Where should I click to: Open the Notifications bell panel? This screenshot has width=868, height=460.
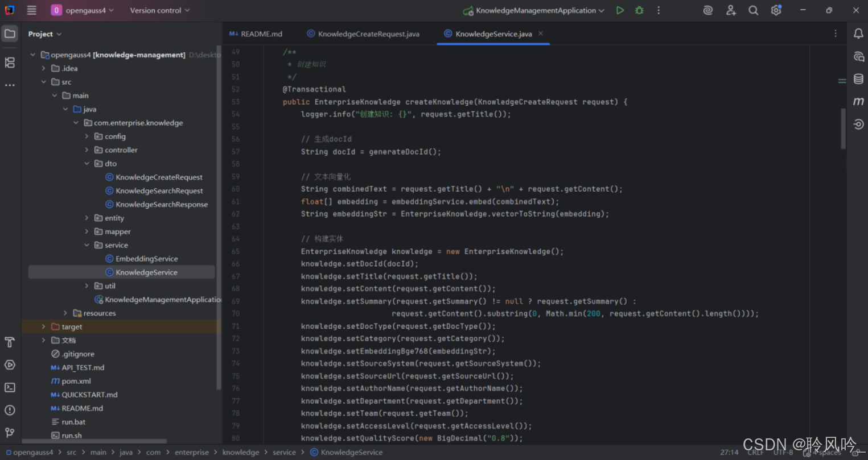tap(858, 34)
